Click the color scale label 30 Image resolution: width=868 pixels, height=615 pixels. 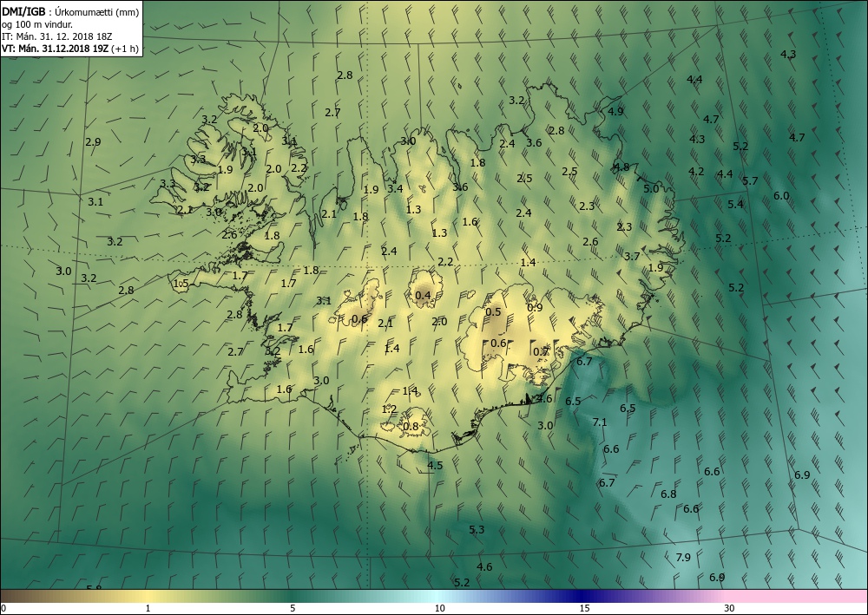pos(730,608)
